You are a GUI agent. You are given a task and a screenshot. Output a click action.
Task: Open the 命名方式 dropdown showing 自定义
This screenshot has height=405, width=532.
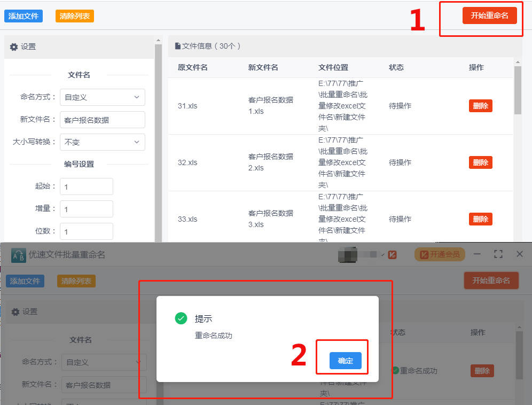click(102, 97)
